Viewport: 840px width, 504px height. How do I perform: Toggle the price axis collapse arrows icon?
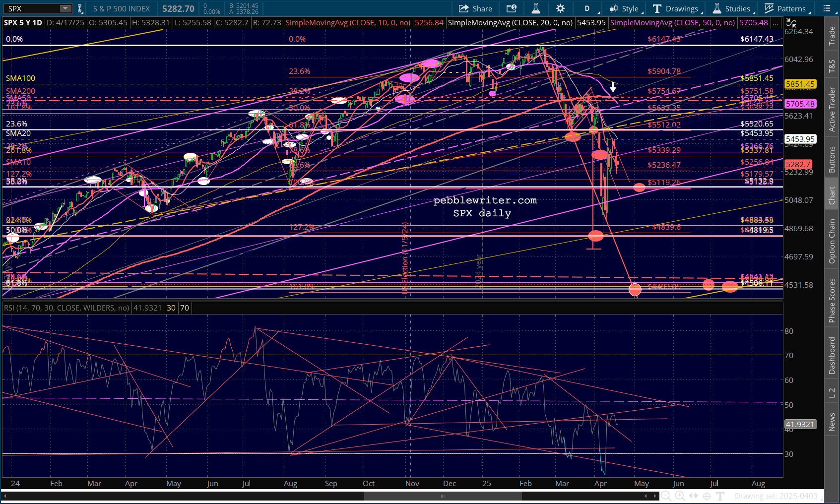tap(791, 23)
